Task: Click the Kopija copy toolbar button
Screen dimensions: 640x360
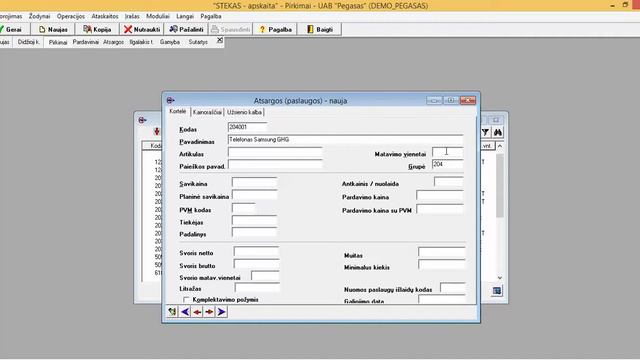Action: (x=97, y=29)
